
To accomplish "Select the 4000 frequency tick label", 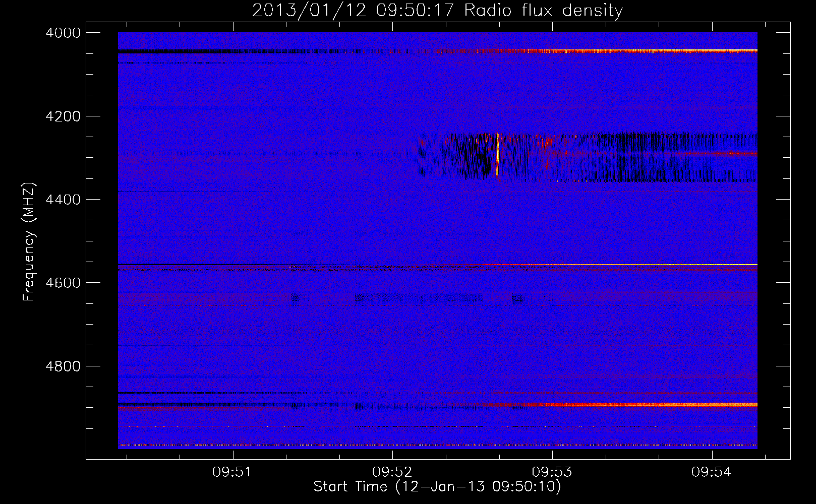I will click(x=63, y=33).
